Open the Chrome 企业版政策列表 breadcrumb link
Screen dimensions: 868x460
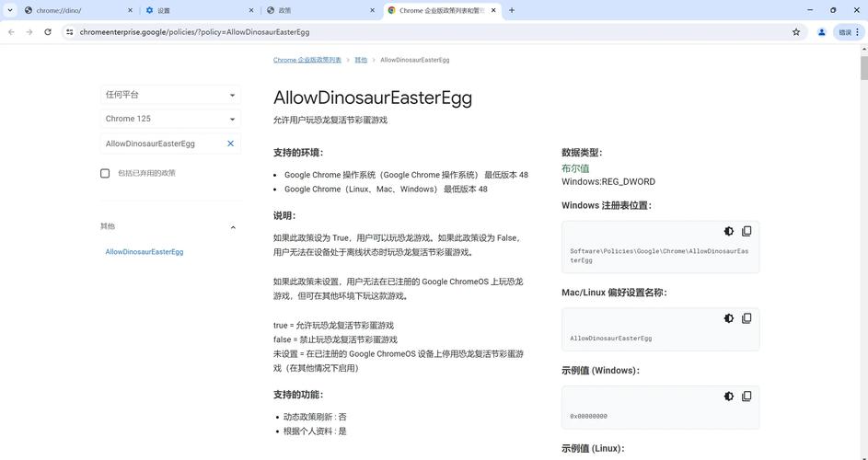307,60
